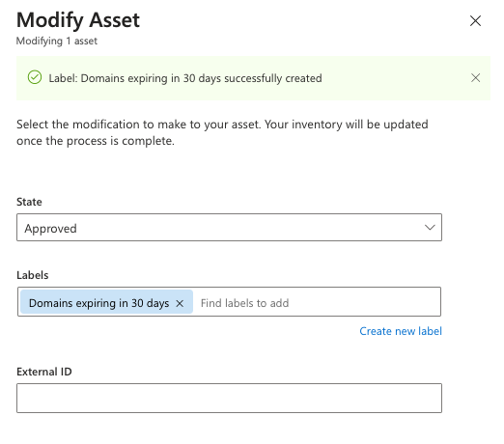Open the Create new label link
This screenshot has width=504, height=444.
pos(401,331)
